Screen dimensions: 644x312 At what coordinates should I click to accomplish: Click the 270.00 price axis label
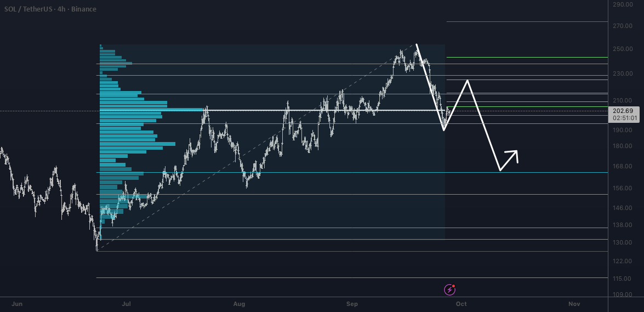coord(623,26)
